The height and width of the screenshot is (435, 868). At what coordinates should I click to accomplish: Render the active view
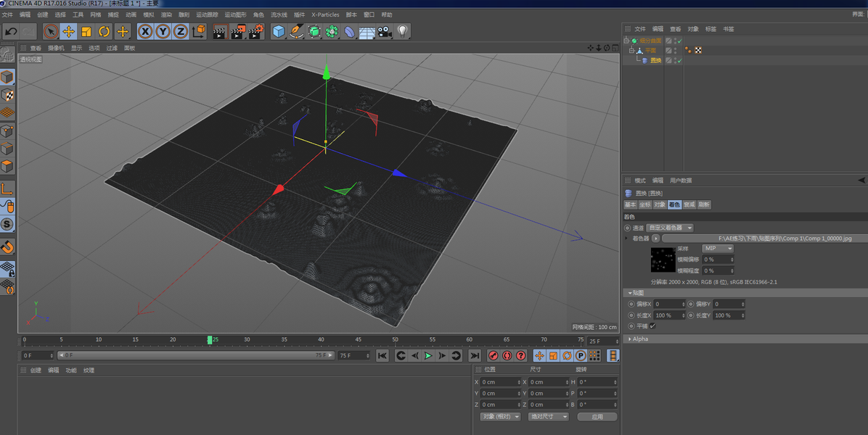221,31
